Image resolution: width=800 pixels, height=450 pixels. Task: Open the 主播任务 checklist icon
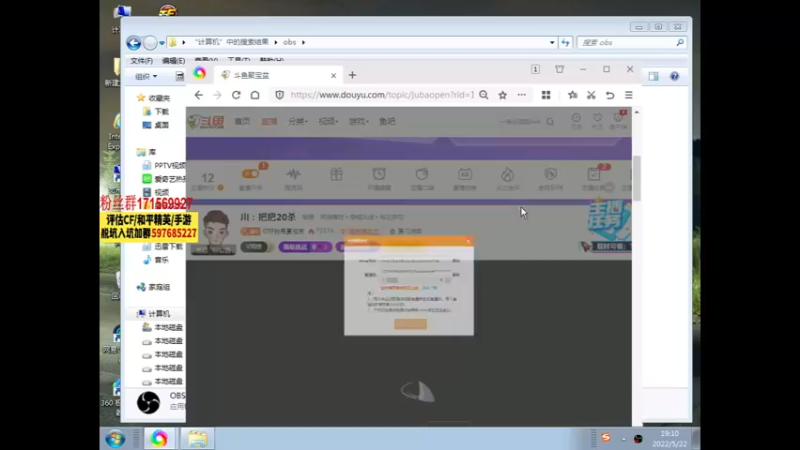coord(593,178)
